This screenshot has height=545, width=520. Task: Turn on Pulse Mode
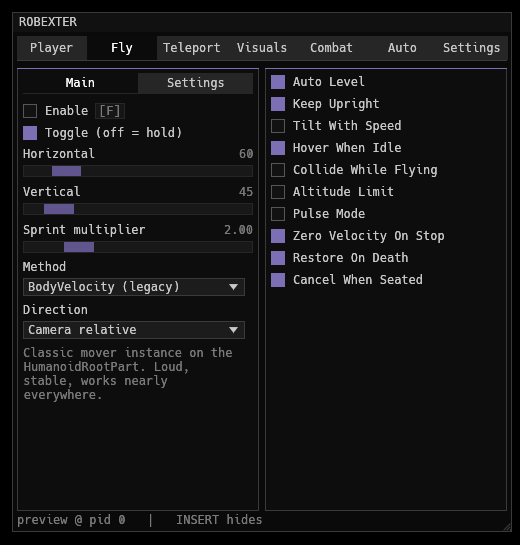pyautogui.click(x=278, y=214)
